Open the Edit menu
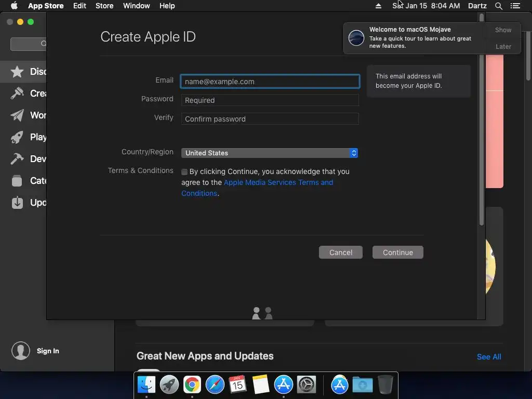Viewport: 532px width, 399px height. [x=79, y=6]
